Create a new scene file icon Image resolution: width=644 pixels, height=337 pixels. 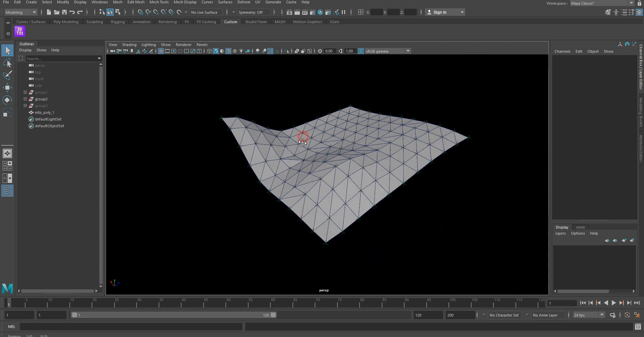[49, 12]
